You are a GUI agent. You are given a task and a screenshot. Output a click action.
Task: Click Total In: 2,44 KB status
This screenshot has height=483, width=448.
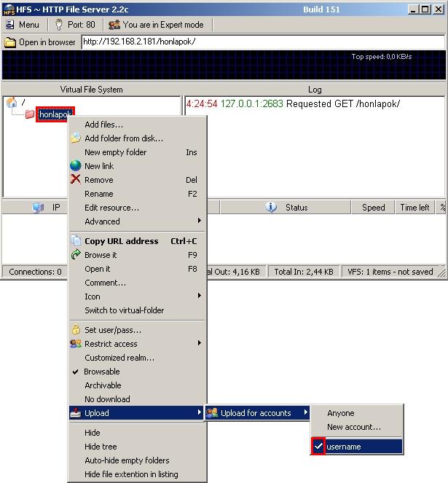[x=304, y=272]
